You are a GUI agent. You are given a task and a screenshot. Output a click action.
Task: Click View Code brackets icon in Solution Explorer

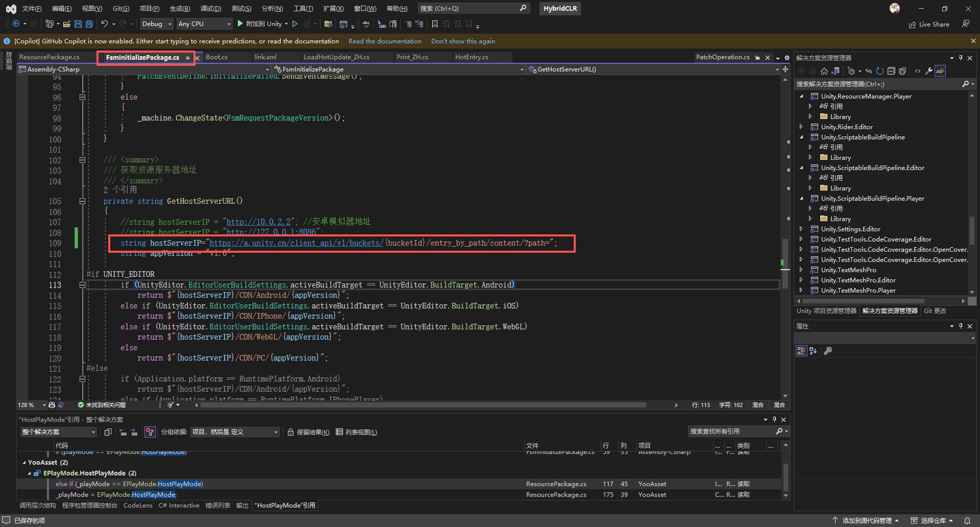(x=918, y=71)
